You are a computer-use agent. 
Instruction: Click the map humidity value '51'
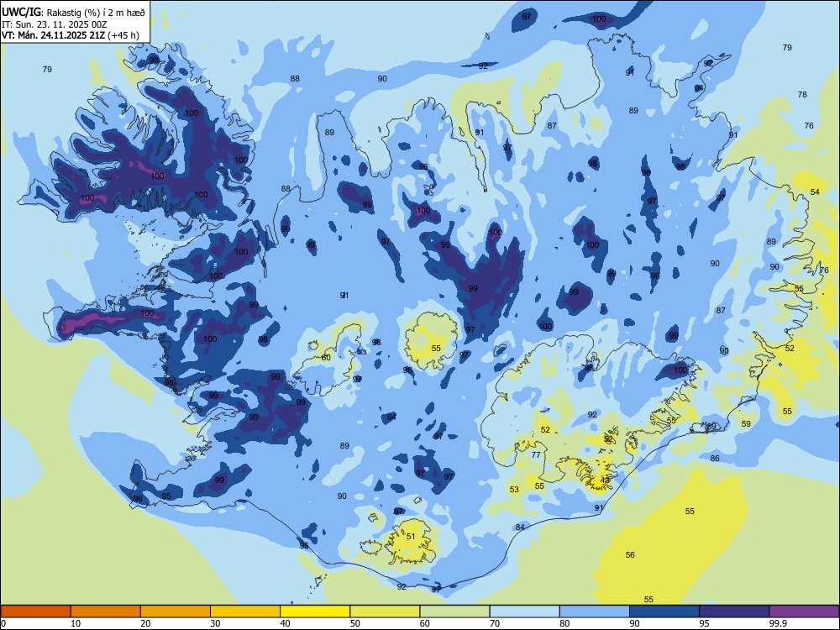[x=411, y=536]
